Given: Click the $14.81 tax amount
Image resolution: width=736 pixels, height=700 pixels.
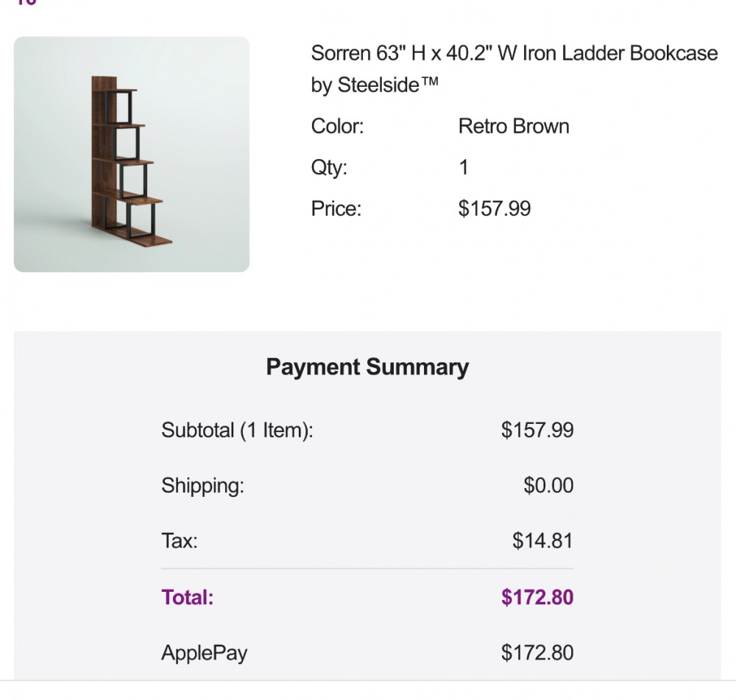Looking at the screenshot, I should coord(542,541).
